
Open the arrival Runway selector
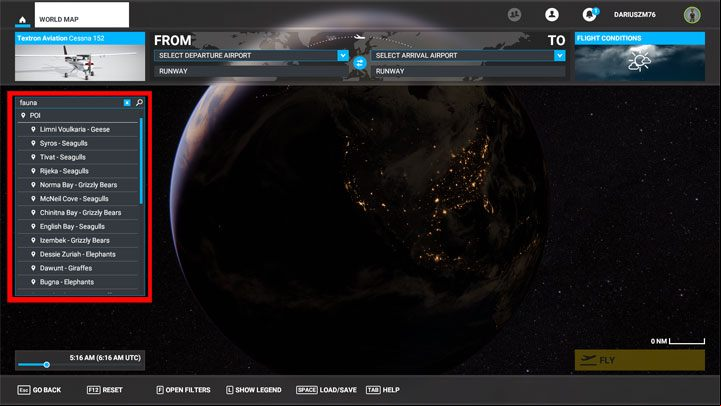468,71
